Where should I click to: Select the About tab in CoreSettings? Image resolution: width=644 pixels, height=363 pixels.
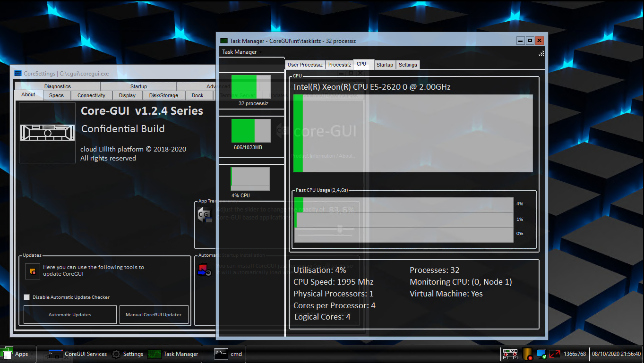click(28, 95)
